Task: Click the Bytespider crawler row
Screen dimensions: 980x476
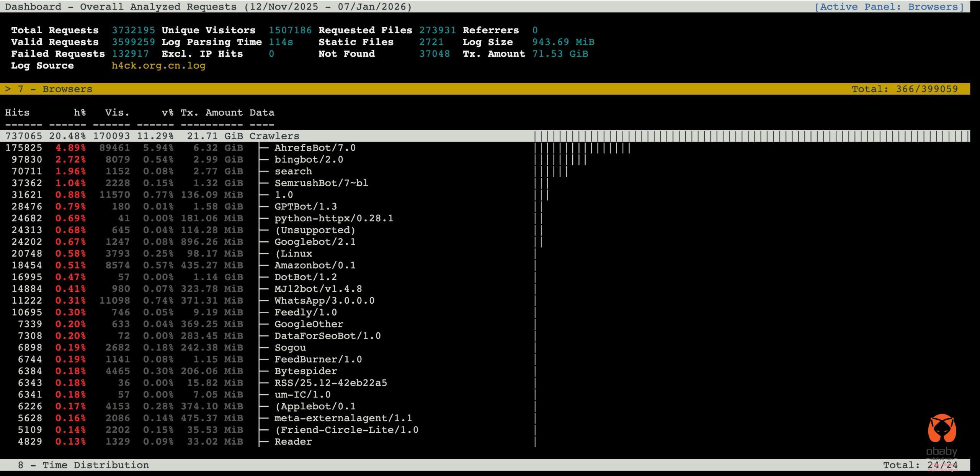Action: pos(305,371)
